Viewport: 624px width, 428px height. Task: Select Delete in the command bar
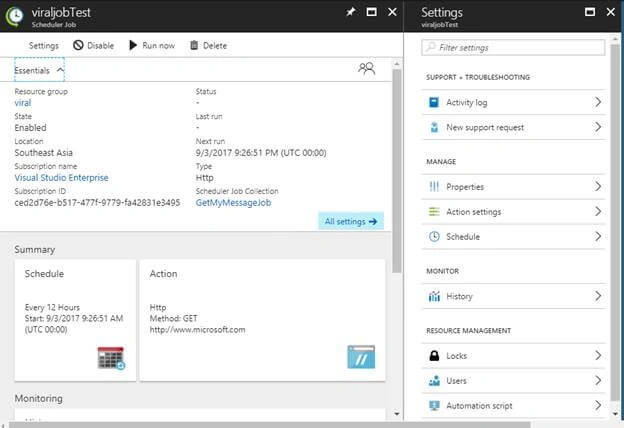(x=209, y=45)
